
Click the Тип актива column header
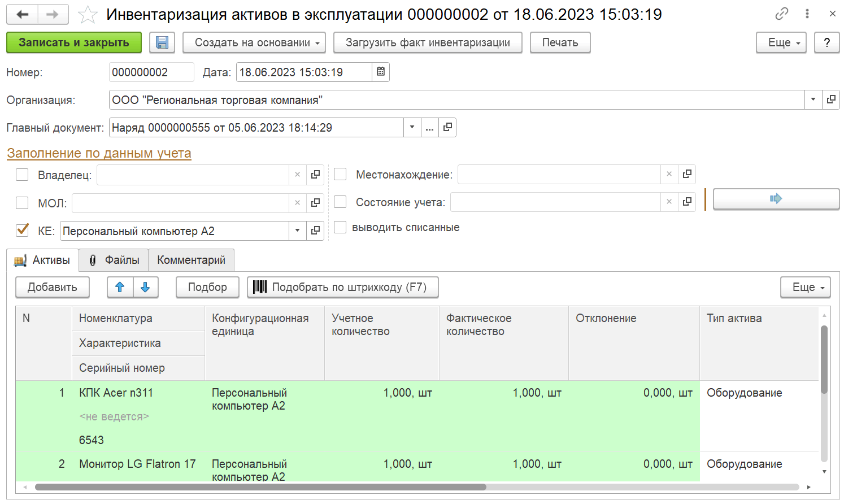click(x=759, y=343)
